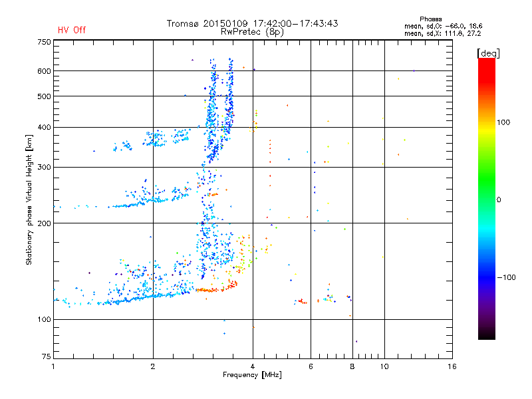This screenshot has height=399, width=532.
Task: Click the x-axis label '1'
Action: click(53, 366)
